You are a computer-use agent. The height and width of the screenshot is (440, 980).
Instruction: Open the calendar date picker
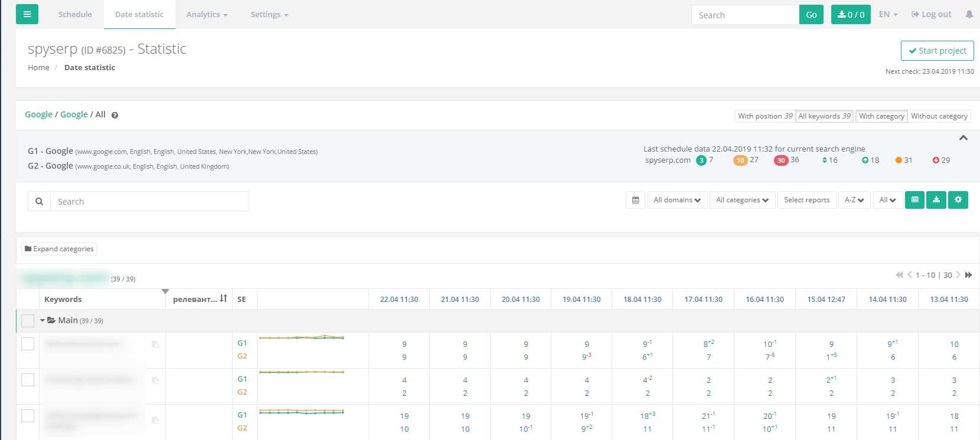point(635,200)
